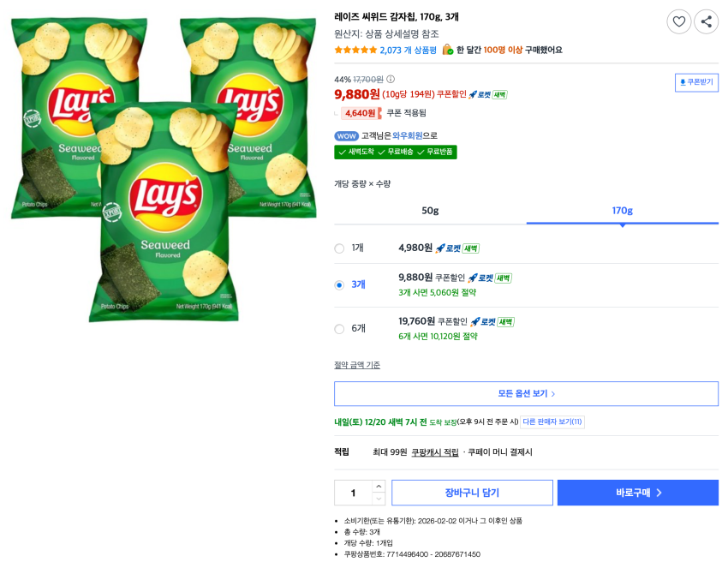Click the five-star rating icons

(355, 50)
